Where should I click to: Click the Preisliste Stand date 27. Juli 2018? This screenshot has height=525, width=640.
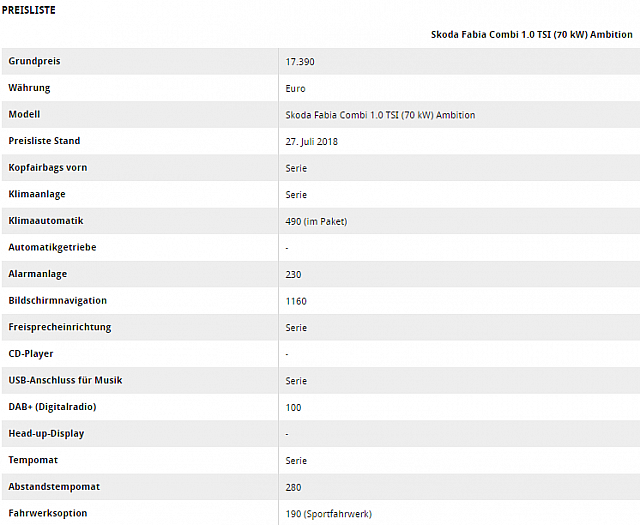[311, 142]
